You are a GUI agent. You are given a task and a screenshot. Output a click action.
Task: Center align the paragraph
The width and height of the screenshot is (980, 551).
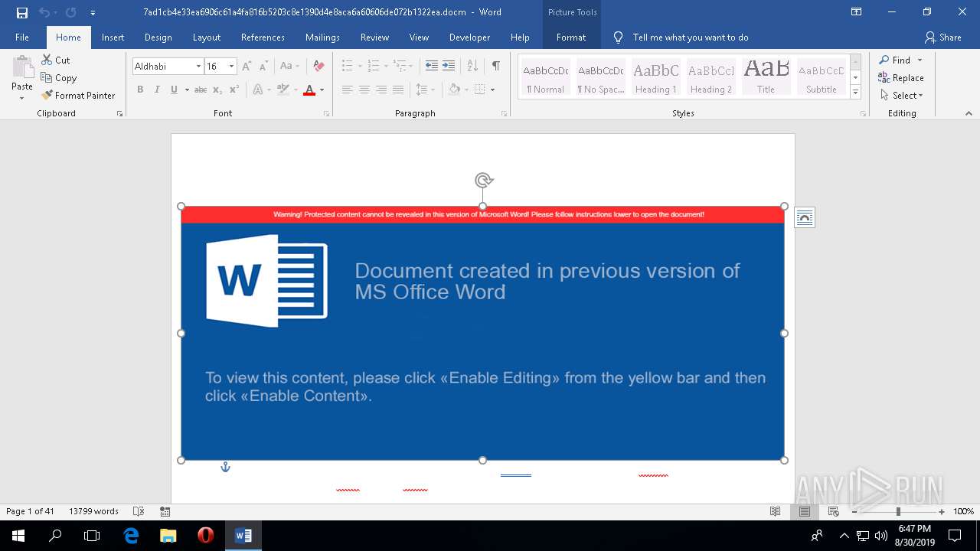[364, 90]
